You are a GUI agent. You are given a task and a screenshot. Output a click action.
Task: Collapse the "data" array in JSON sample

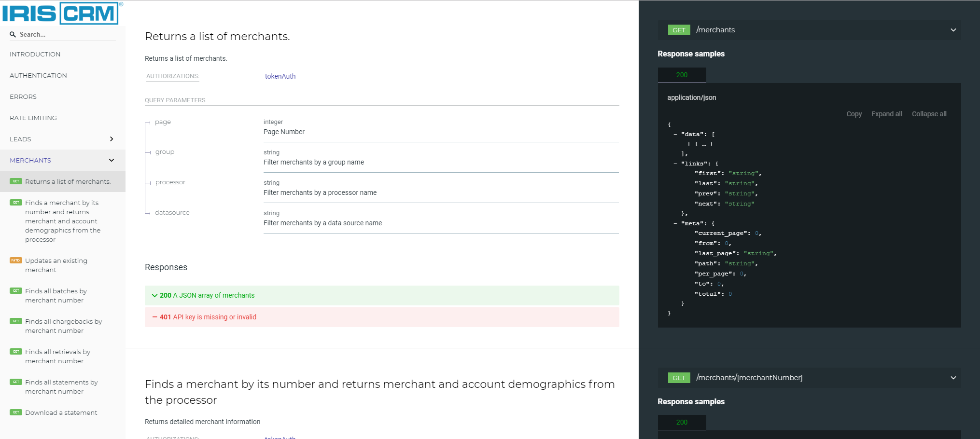675,135
